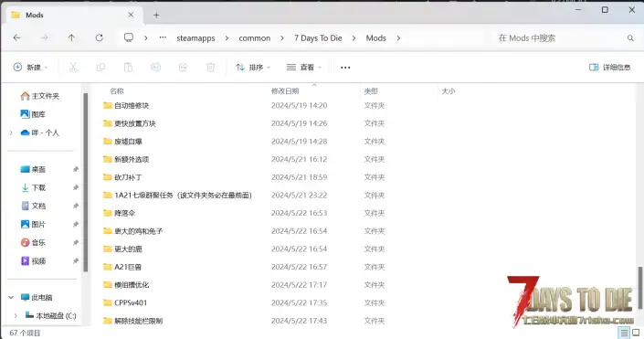Screen dimensions: 644x339
Task: Select the 新额外选项 folder
Action: point(126,159)
